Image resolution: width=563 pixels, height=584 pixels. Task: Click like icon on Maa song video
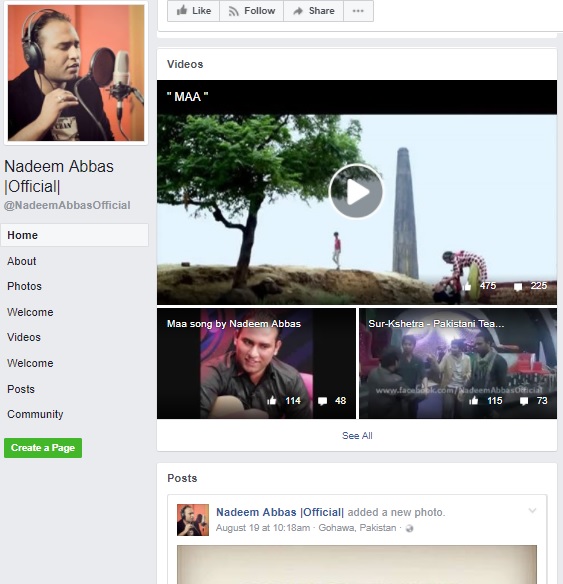pos(272,400)
